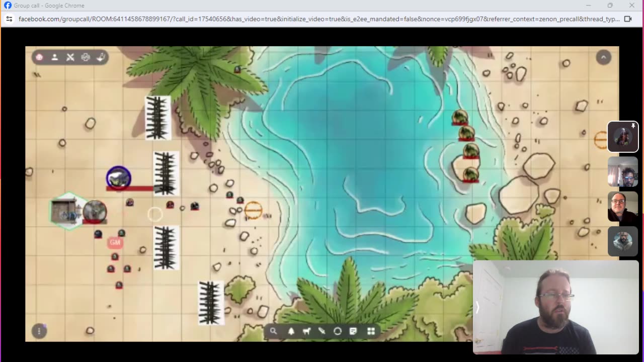
Task: Click the pink GM label token
Action: click(115, 243)
